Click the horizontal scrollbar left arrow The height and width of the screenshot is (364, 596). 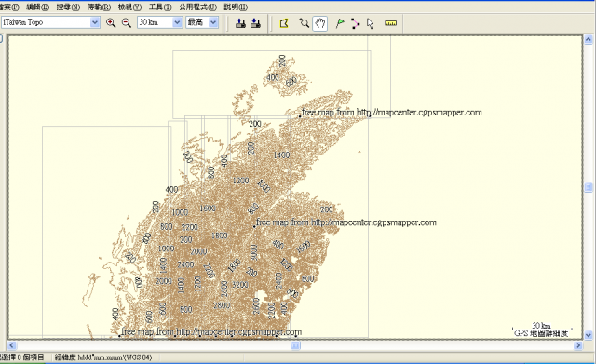click(x=12, y=345)
